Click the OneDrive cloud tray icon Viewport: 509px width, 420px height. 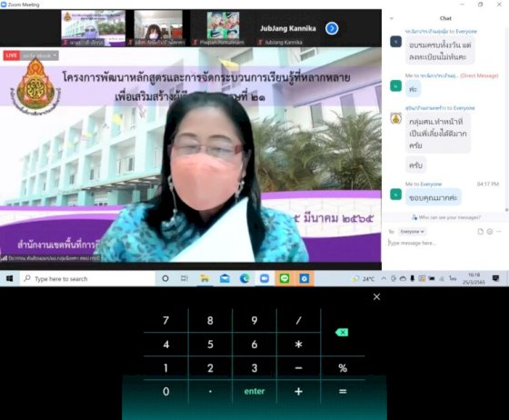click(403, 278)
